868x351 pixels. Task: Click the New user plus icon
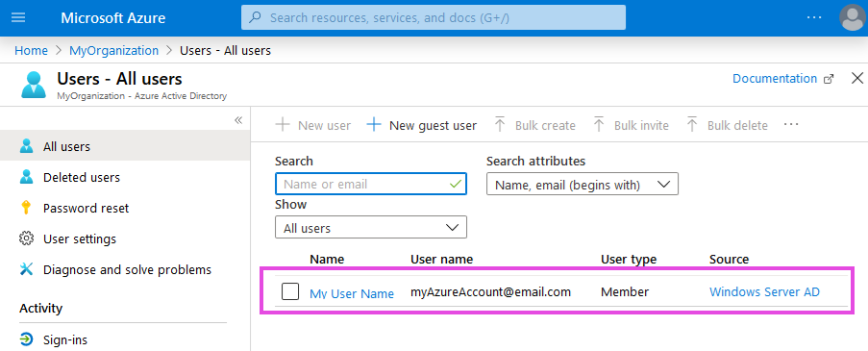point(283,125)
